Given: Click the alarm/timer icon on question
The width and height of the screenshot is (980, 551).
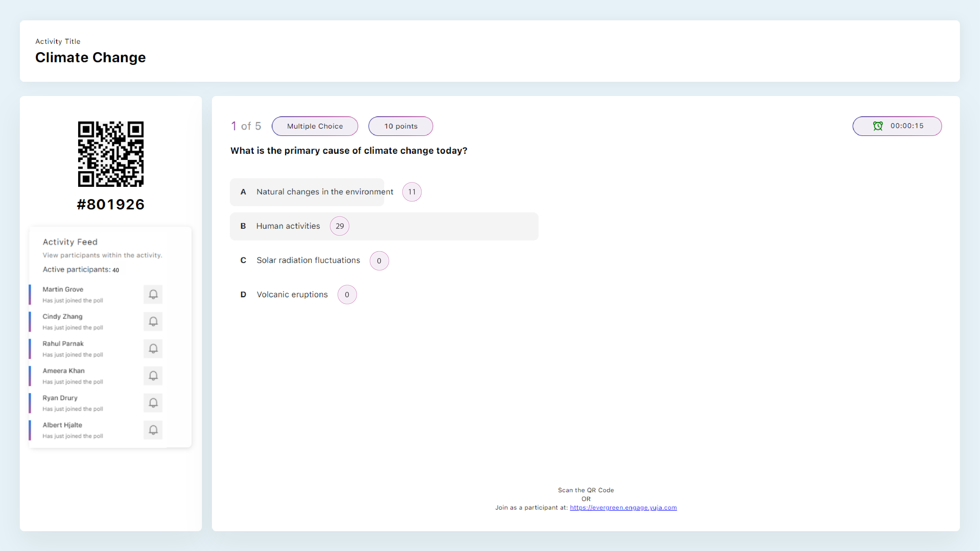Looking at the screenshot, I should pyautogui.click(x=878, y=126).
